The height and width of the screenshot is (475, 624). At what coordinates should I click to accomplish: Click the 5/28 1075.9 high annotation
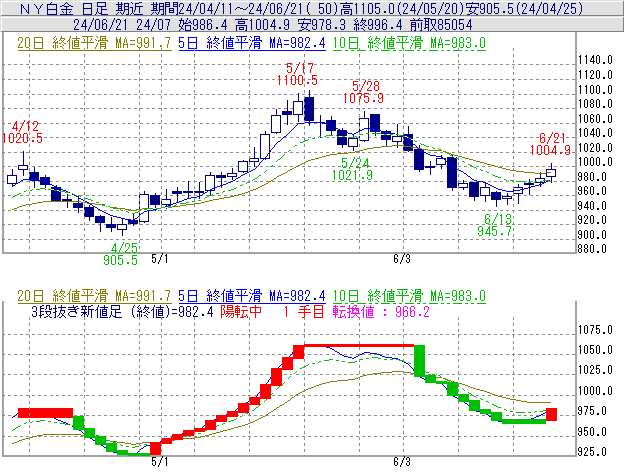tap(363, 92)
